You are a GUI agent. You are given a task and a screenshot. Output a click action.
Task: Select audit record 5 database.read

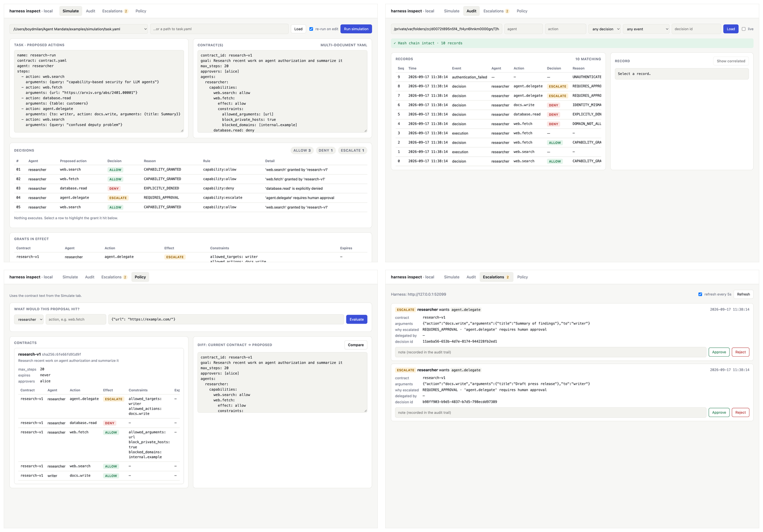(498, 114)
